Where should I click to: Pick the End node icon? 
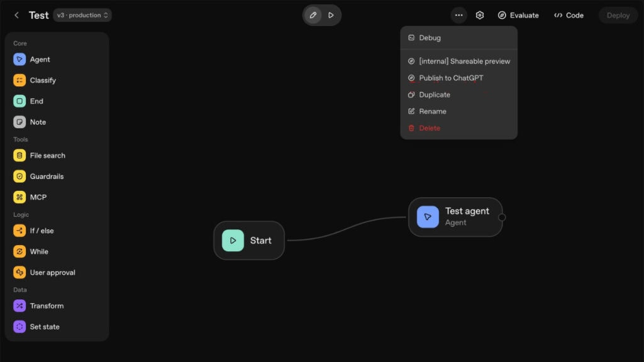point(19,101)
